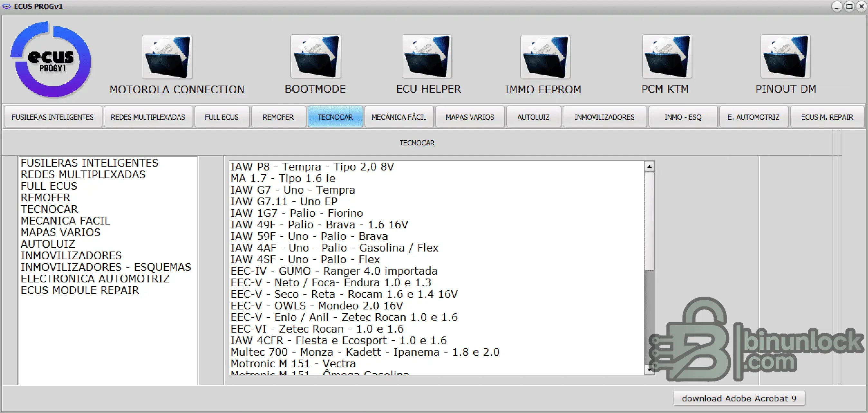
Task: Select EEC-V - Enio / Anil - Zetec Rocan
Action: [x=344, y=317]
